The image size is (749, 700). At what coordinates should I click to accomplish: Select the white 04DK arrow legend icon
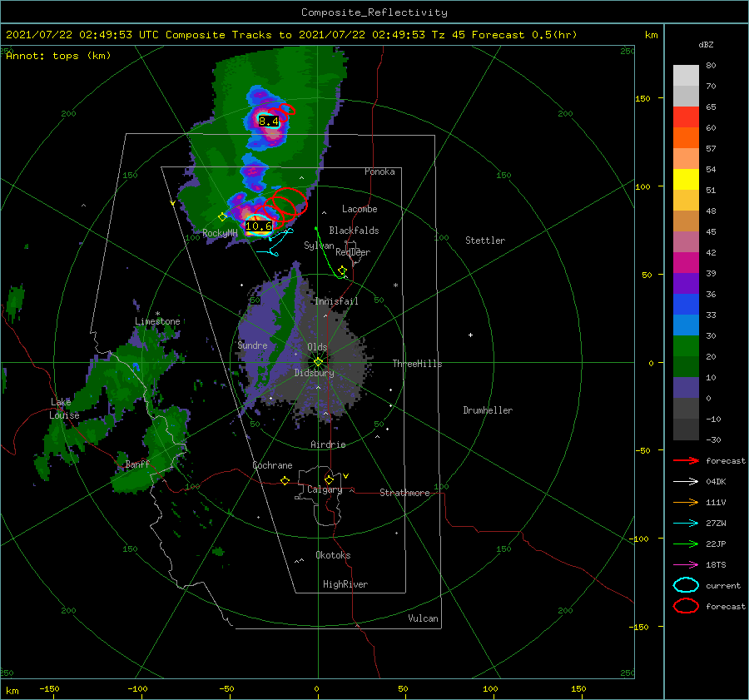(686, 482)
